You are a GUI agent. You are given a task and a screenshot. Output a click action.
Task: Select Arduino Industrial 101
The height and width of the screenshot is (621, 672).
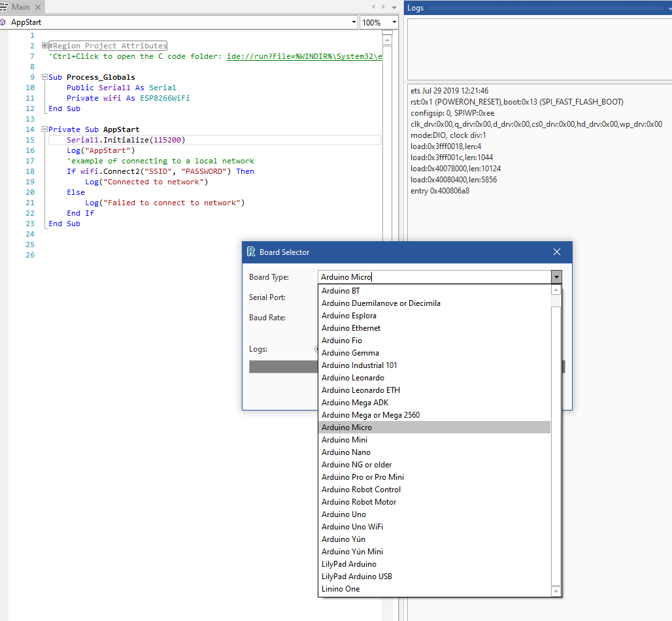(x=435, y=365)
